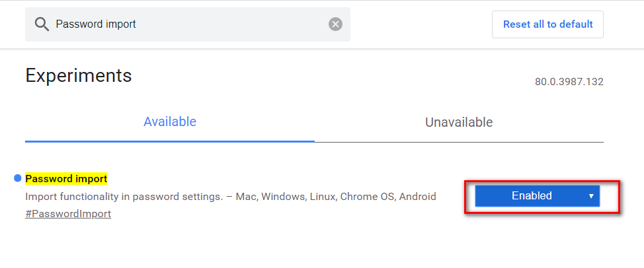Open the #PasswordImport anchor link
This screenshot has height=268, width=644.
coord(68,214)
